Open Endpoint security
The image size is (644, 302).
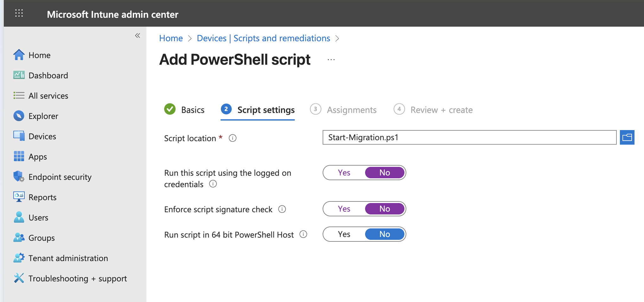pyautogui.click(x=60, y=177)
